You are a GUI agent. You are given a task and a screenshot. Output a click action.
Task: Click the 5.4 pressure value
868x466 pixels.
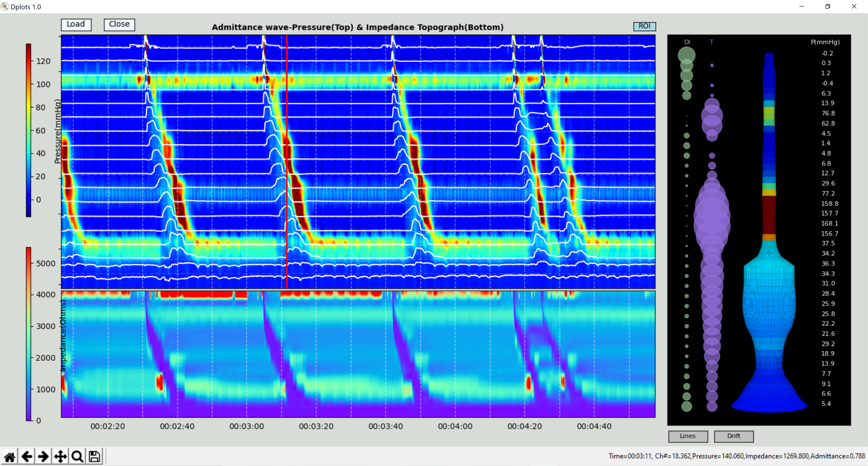[x=826, y=404]
